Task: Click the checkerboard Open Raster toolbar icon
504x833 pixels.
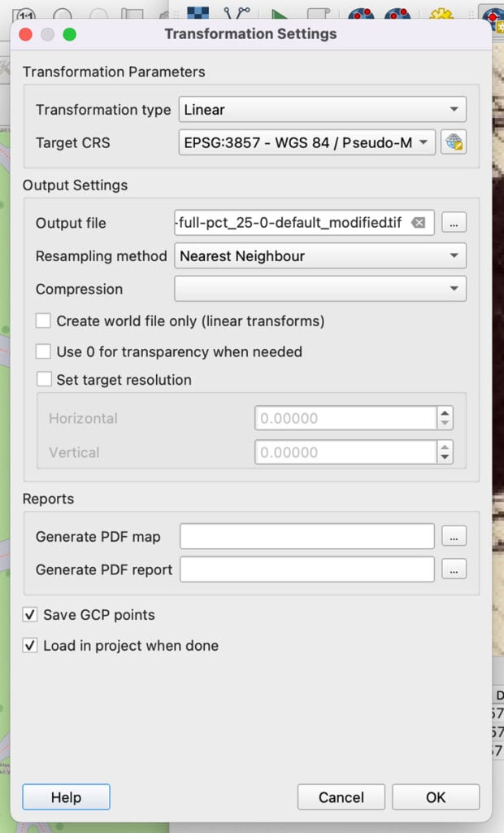Action: tap(198, 13)
